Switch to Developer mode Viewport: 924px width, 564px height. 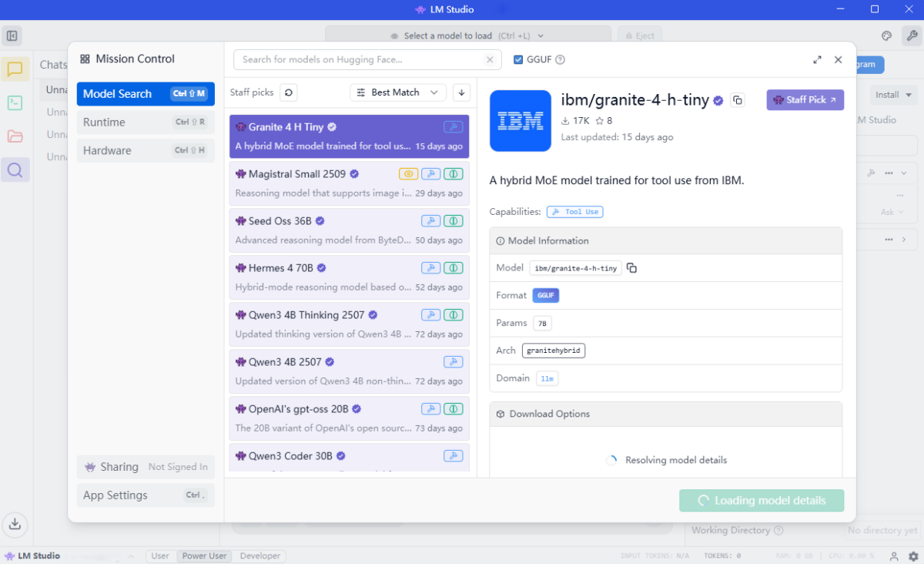click(259, 556)
